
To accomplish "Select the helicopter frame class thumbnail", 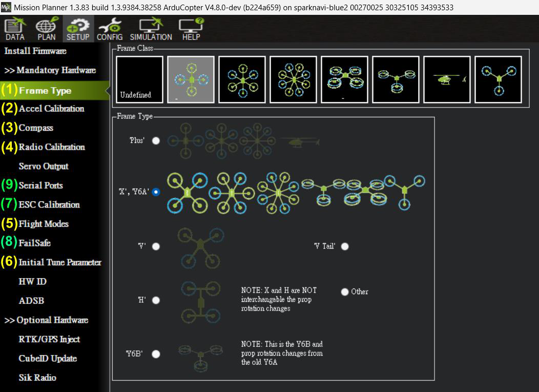I will click(447, 79).
